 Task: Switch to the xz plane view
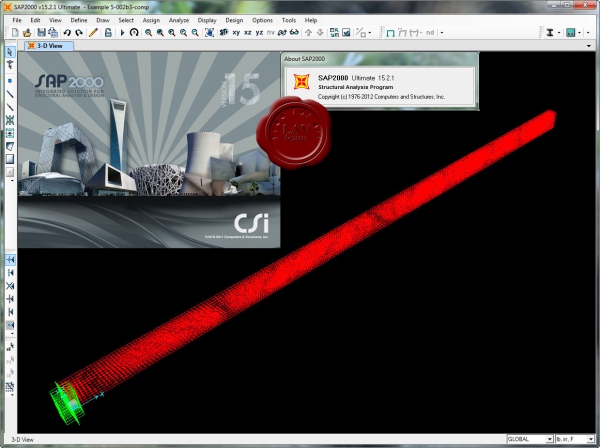[248, 33]
